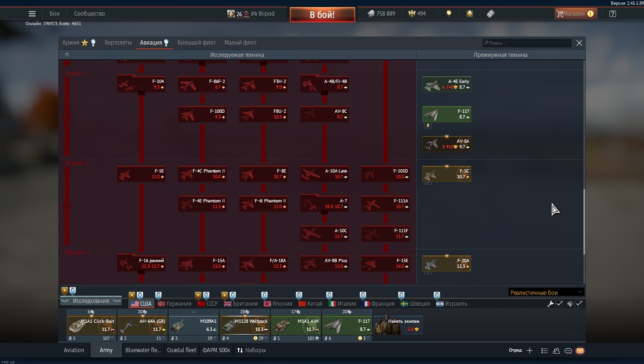Switch to Вертолёты tab
644x364 pixels.
coord(118,43)
